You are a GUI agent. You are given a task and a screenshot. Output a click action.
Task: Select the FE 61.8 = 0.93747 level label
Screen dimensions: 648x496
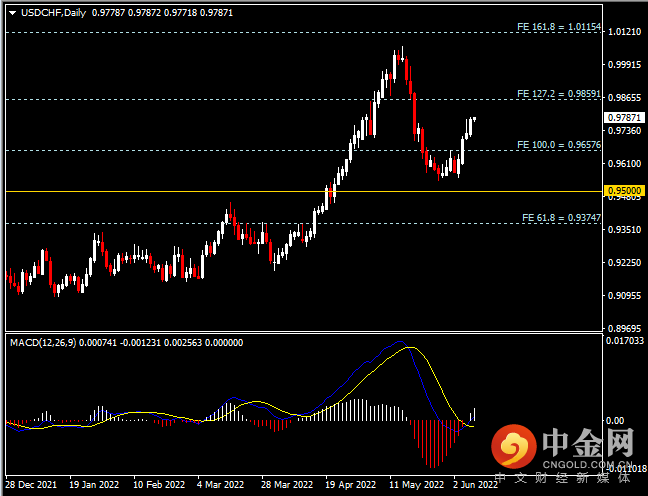coord(561,218)
